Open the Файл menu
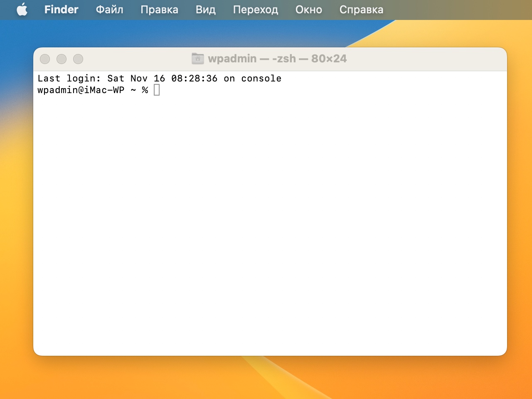Screen dimensions: 532x399 click(x=109, y=10)
